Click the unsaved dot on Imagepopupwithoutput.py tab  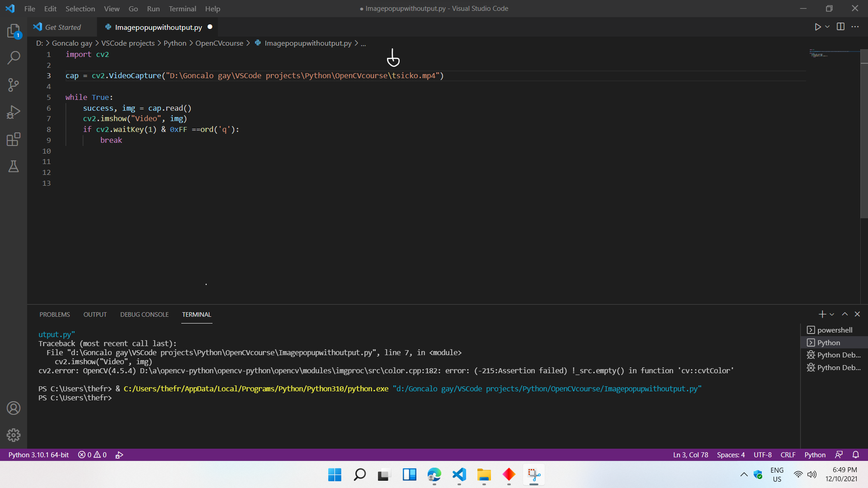(210, 27)
